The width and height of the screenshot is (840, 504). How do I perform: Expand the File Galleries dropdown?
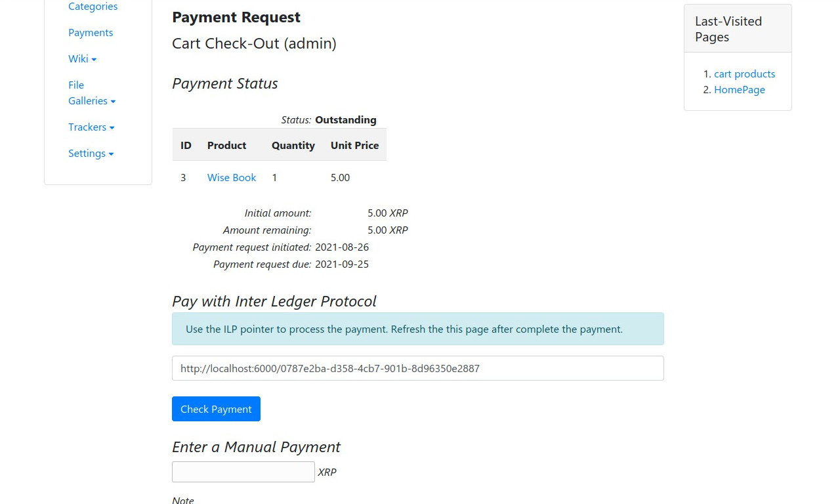point(92,93)
